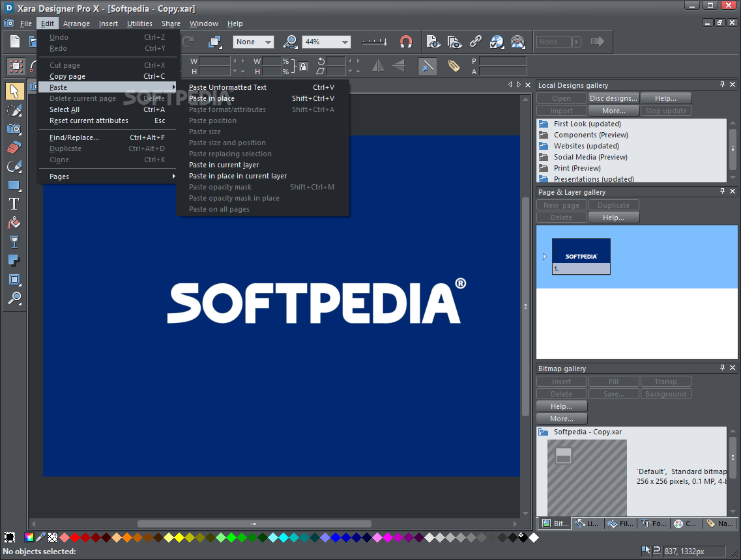Toggle the scale line widths button
The image size is (741, 560).
tap(428, 66)
